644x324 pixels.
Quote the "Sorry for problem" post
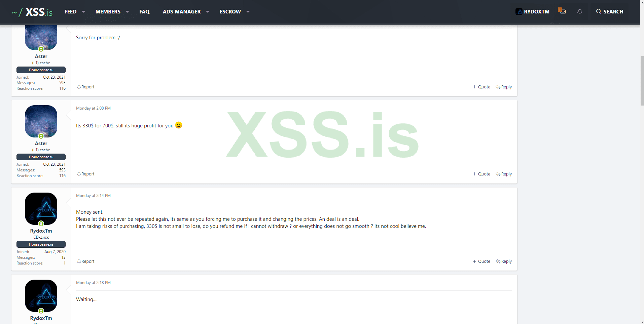click(x=481, y=87)
